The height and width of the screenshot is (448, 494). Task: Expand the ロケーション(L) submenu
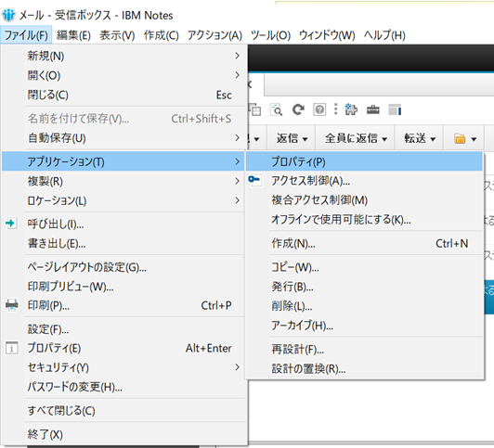123,200
